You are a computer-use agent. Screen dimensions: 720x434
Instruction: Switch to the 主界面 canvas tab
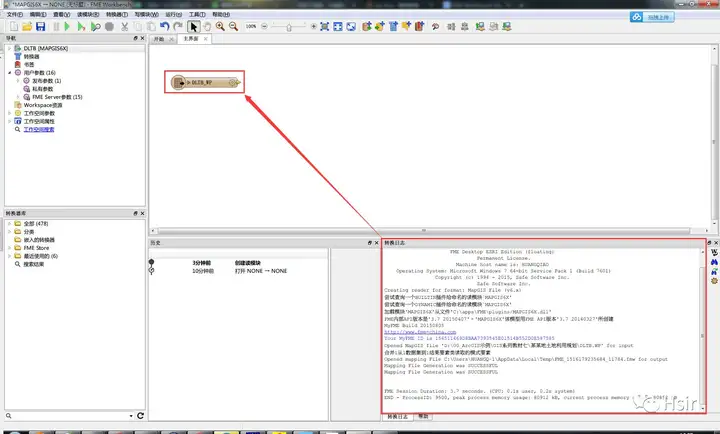pos(191,39)
